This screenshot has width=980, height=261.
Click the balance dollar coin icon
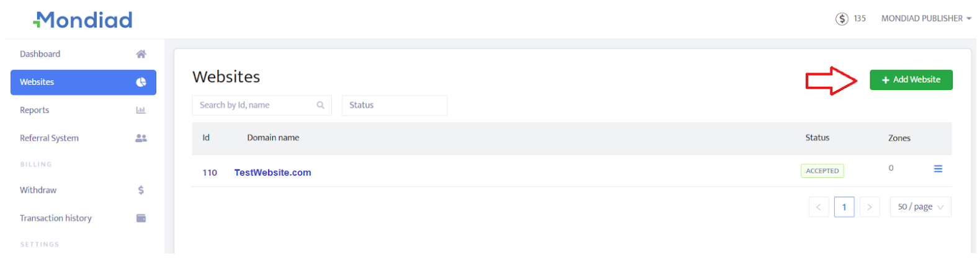(842, 19)
